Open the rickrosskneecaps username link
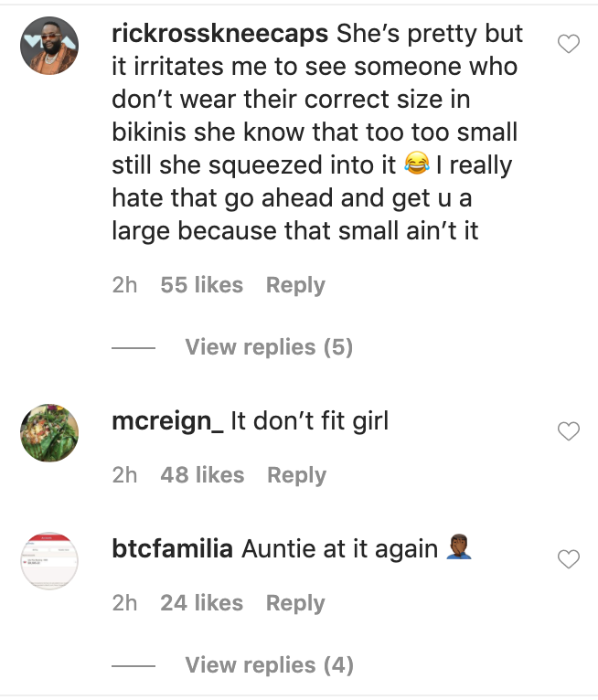The width and height of the screenshot is (598, 700). pos(219,35)
